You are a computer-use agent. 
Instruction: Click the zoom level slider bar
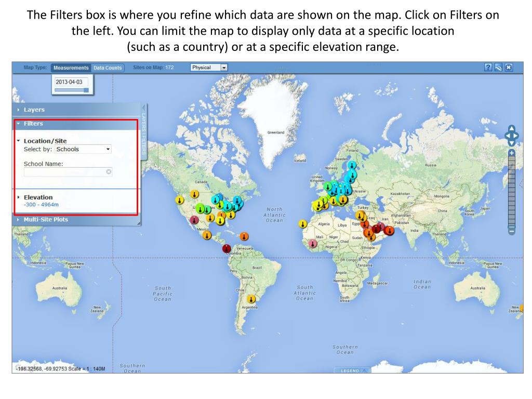point(512,192)
